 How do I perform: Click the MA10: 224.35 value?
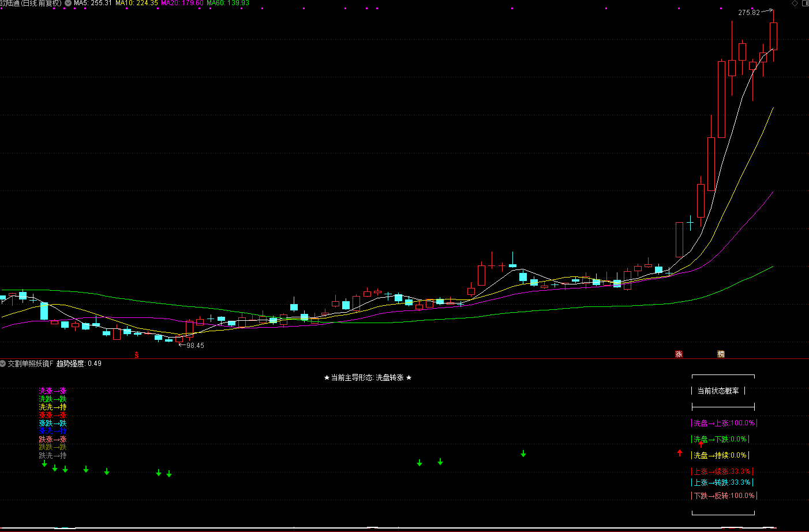[x=137, y=3]
